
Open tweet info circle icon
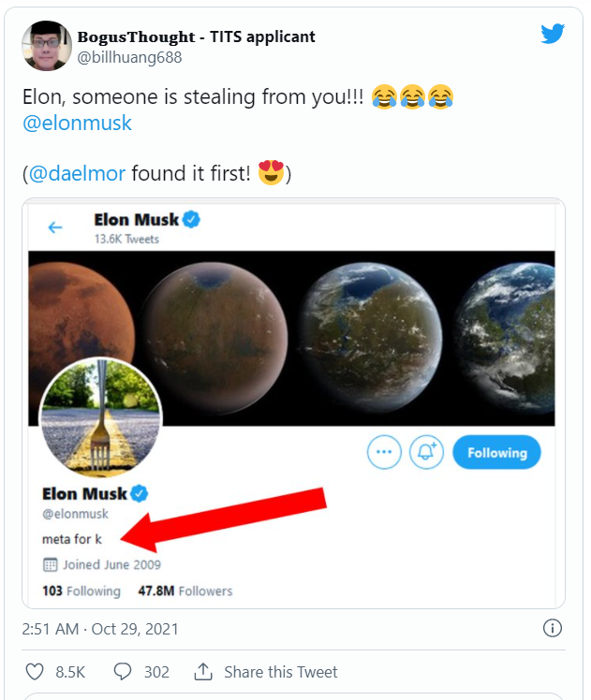553,628
